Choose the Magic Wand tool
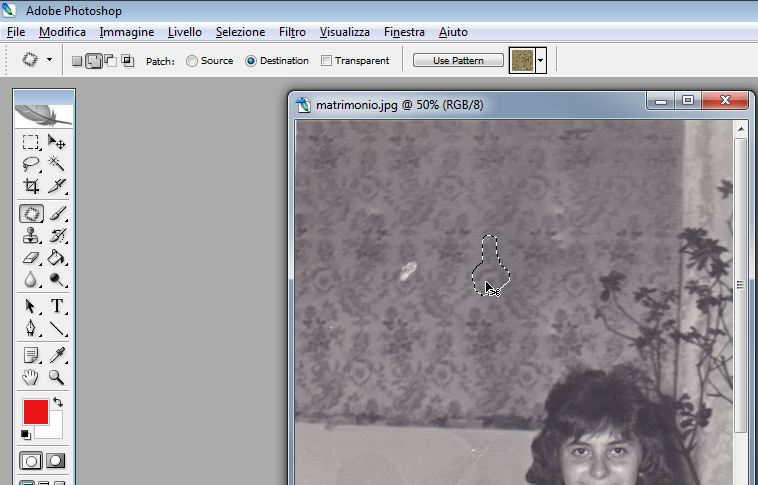The width and height of the screenshot is (758, 485). [x=56, y=163]
